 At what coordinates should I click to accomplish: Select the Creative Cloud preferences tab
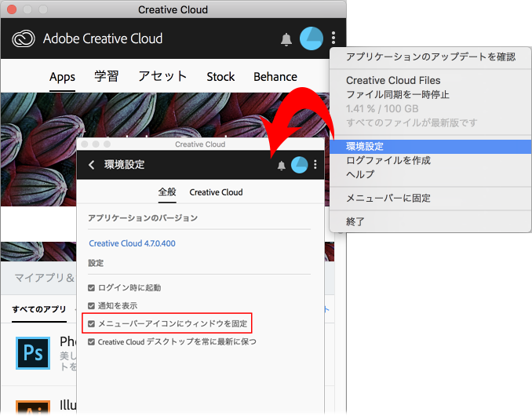click(x=216, y=192)
